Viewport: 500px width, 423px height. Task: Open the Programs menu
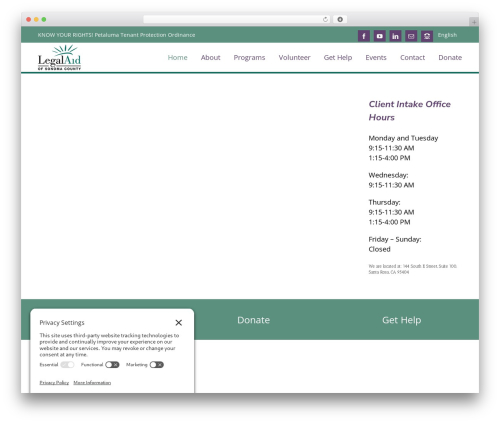249,57
